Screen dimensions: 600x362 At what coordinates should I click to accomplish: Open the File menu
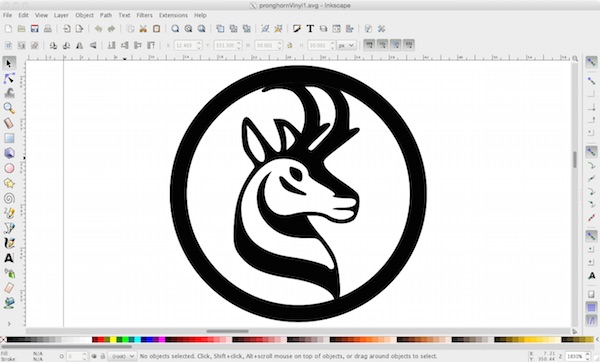coord(7,15)
